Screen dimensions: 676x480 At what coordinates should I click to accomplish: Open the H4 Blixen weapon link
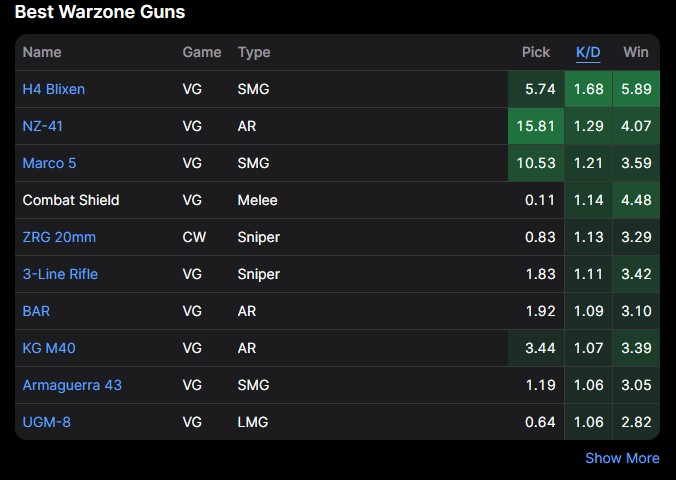(54, 89)
